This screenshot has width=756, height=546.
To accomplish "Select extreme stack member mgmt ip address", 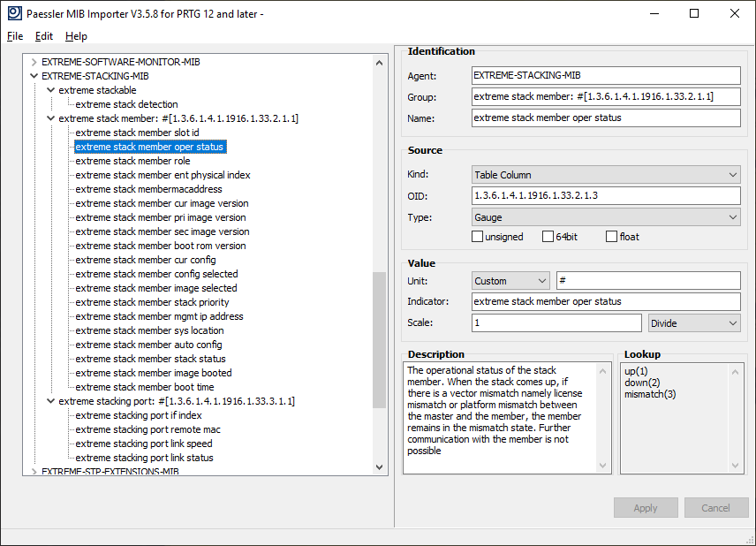I will (159, 316).
